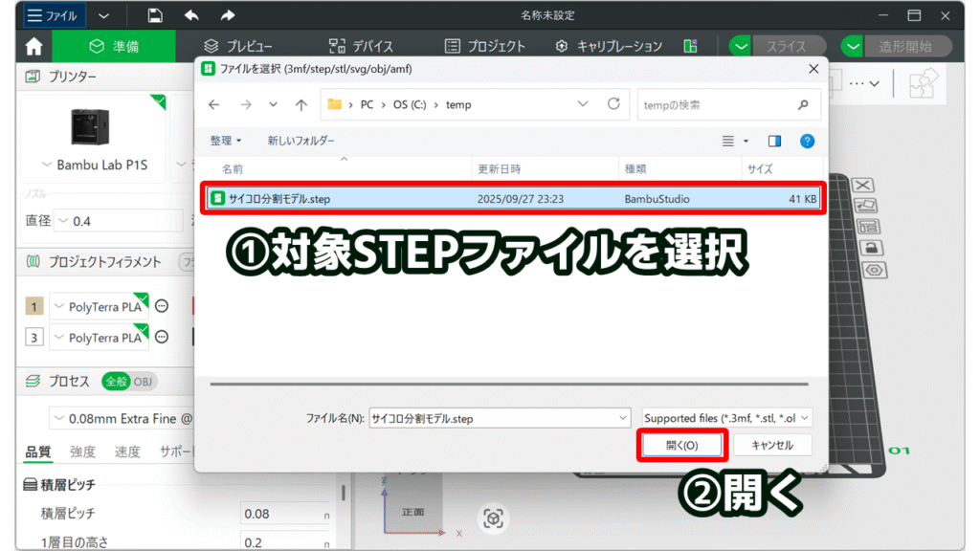This screenshot has width=980, height=551.
Task: Switch to the 強度 settings tab
Action: [82, 452]
